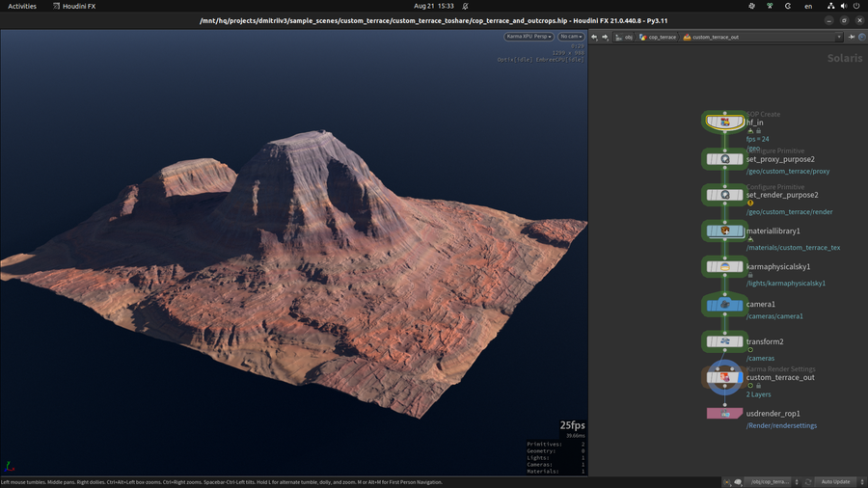
Task: Click the camera1 node icon
Action: tap(725, 304)
